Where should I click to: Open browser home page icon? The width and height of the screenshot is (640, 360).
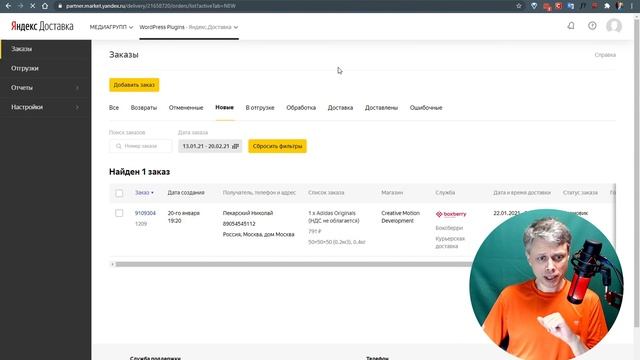point(45,6)
